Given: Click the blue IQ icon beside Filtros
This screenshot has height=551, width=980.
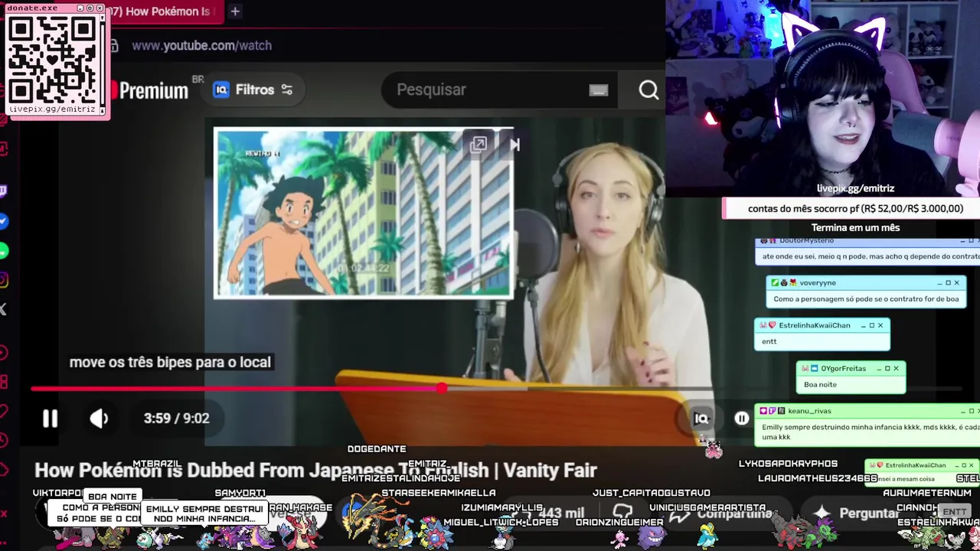Looking at the screenshot, I should click(221, 90).
